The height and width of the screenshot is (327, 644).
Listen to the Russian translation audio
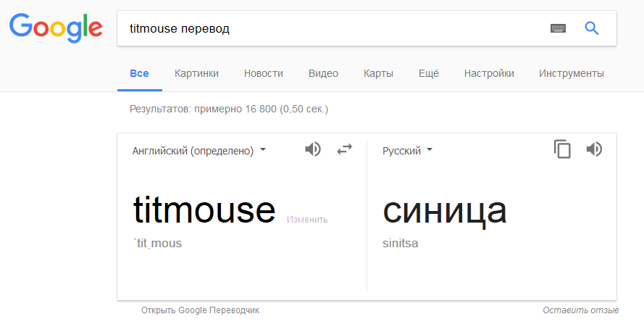pos(594,149)
